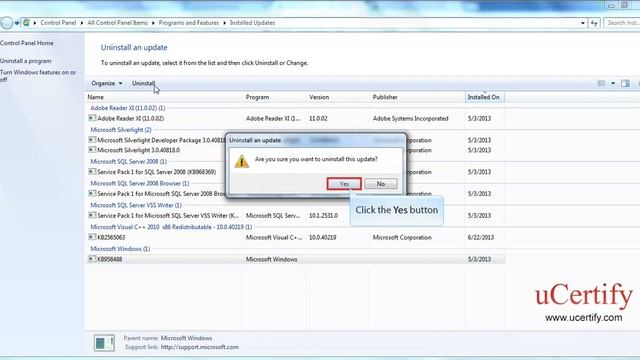640x360 pixels.
Task: Open recent pages dropdown beside back button
Action: (17, 23)
